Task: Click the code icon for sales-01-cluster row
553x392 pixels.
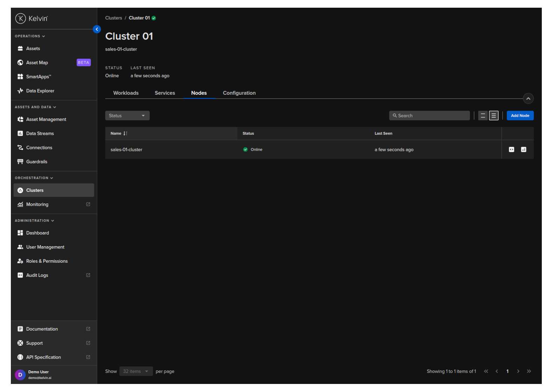Action: (511, 150)
